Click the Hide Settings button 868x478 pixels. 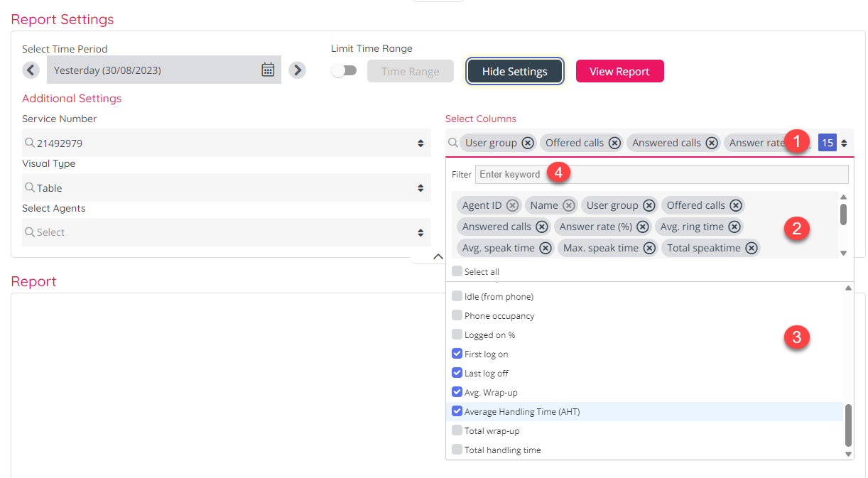point(514,71)
